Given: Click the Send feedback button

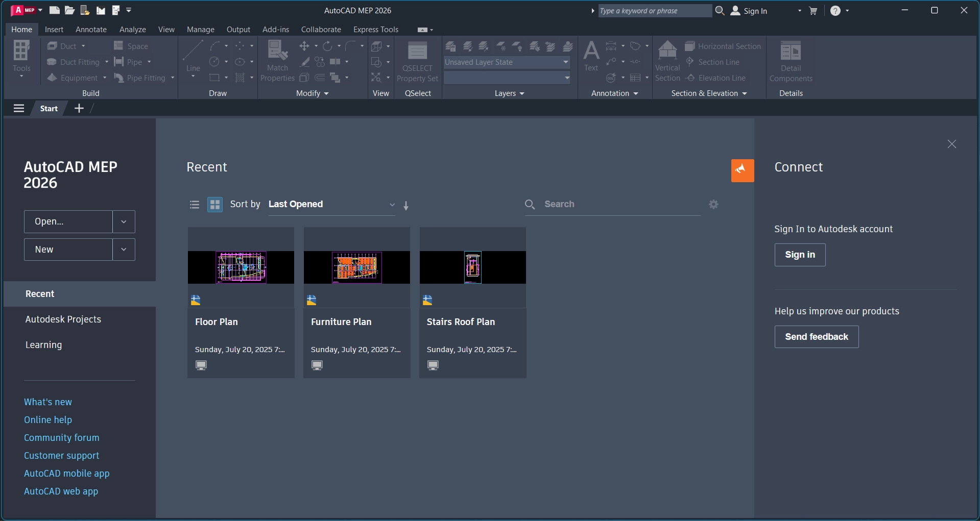Looking at the screenshot, I should (x=816, y=337).
